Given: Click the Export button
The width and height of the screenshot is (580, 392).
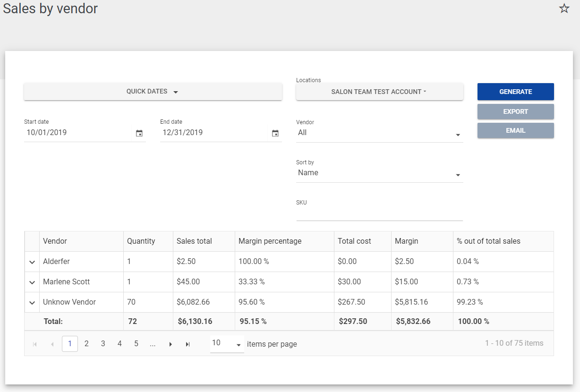Looking at the screenshot, I should point(515,111).
